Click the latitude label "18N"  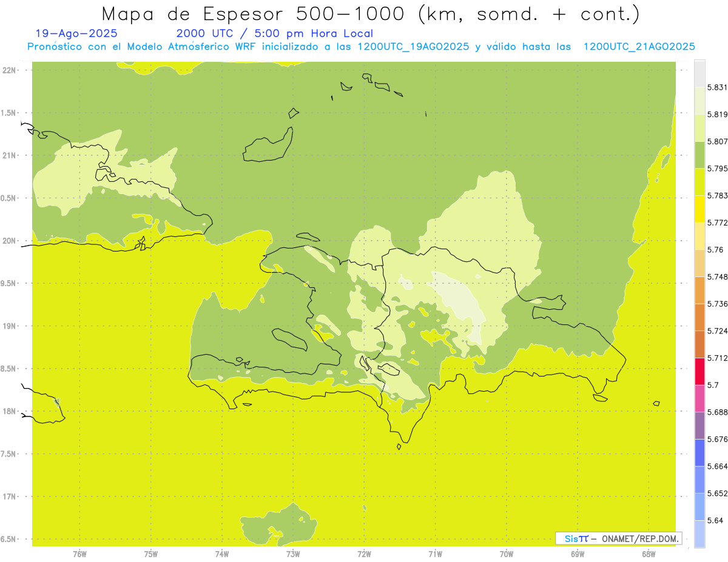pos(10,411)
